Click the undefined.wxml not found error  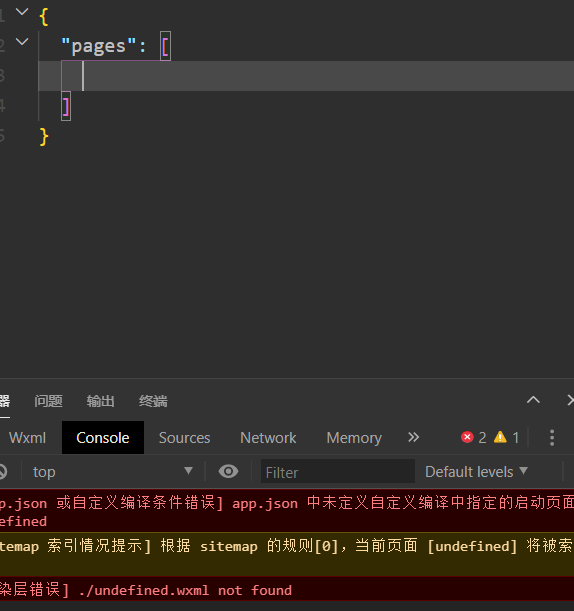[x=287, y=589]
